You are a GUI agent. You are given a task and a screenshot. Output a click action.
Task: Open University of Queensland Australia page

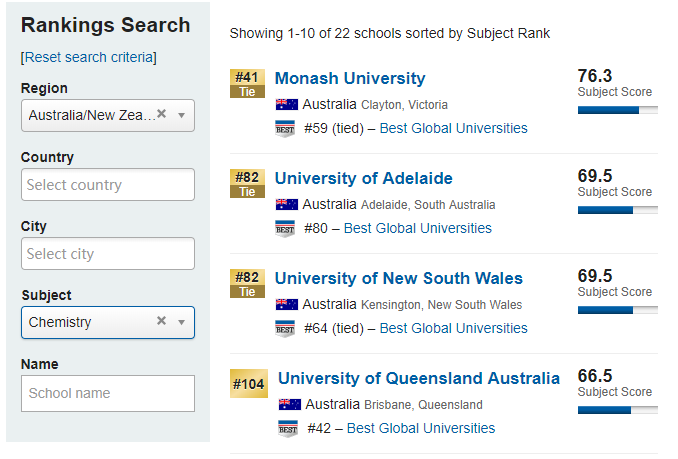[x=419, y=378]
